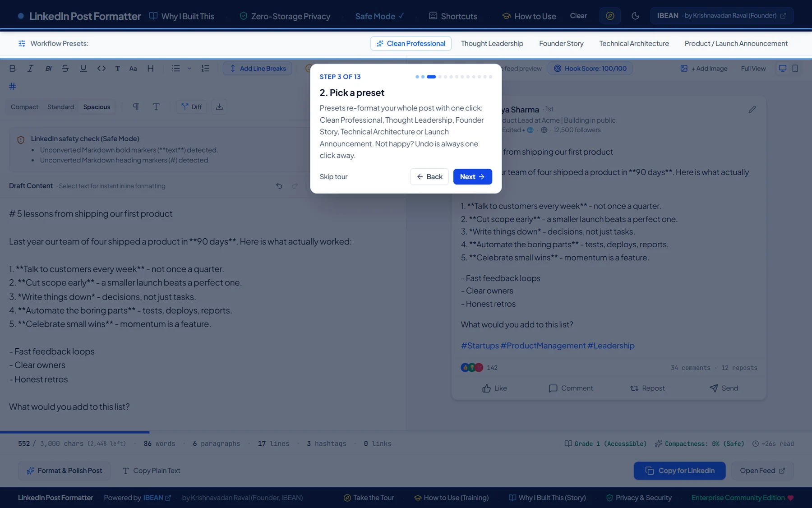Image resolution: width=812 pixels, height=508 pixels.
Task: Apply Bold formatting icon
Action: pyautogui.click(x=13, y=69)
